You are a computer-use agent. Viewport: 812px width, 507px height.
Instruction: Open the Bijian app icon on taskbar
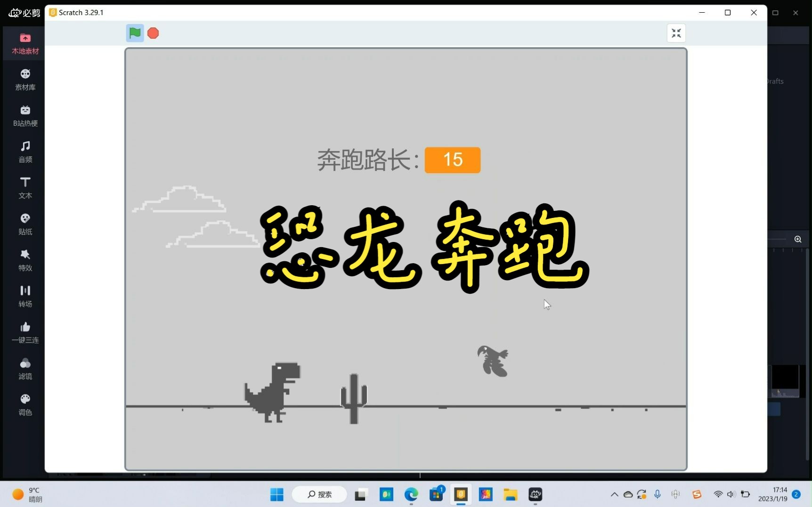[x=535, y=494]
